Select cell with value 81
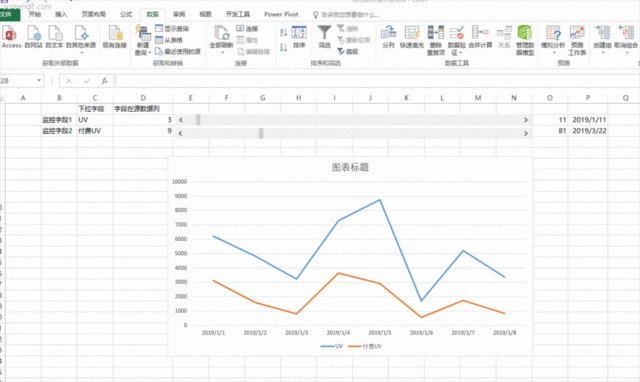 coord(550,131)
